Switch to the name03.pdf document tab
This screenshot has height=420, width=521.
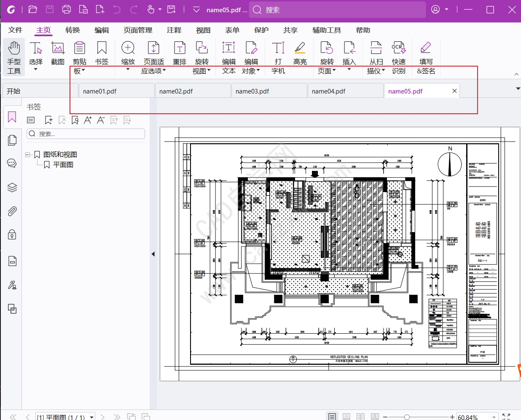[269, 91]
